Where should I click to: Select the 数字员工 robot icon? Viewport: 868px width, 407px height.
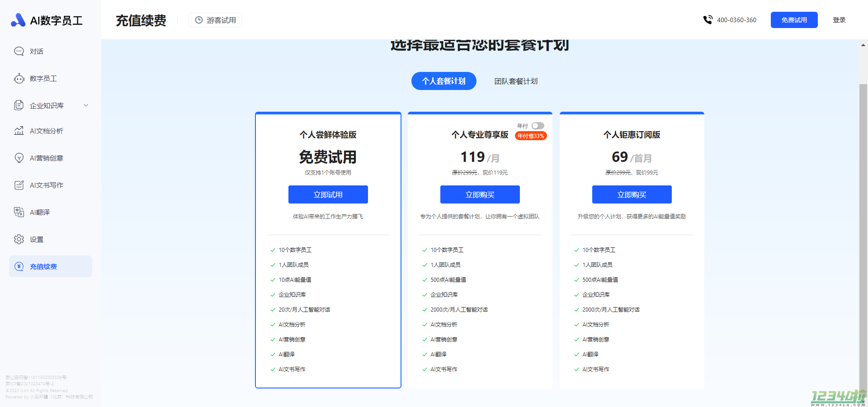click(19, 79)
